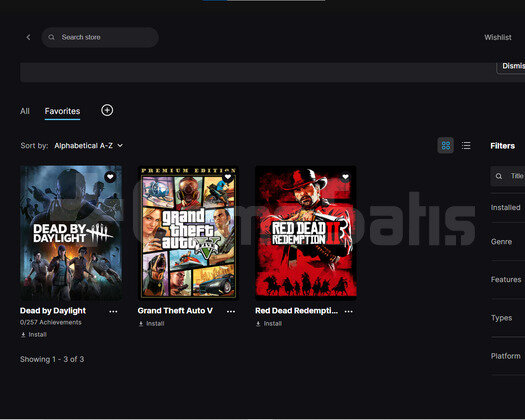Click the magnifier icon in Search store
This screenshot has width=525, height=420.
[x=51, y=37]
